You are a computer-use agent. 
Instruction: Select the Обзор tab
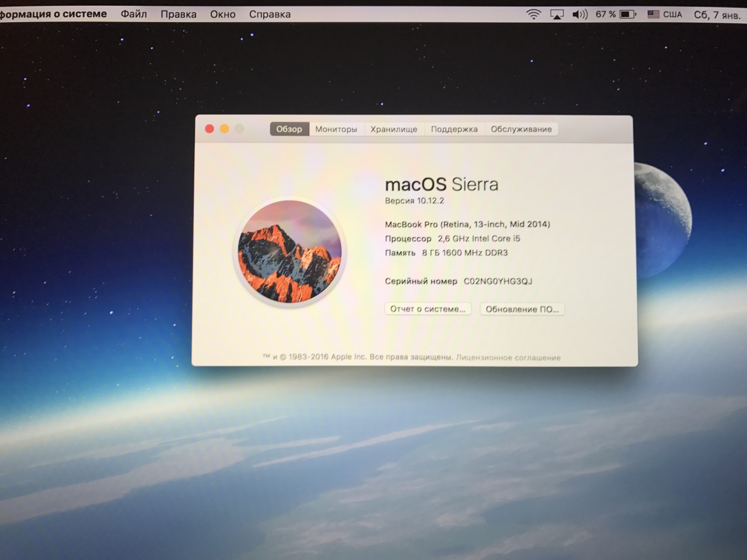click(x=289, y=129)
